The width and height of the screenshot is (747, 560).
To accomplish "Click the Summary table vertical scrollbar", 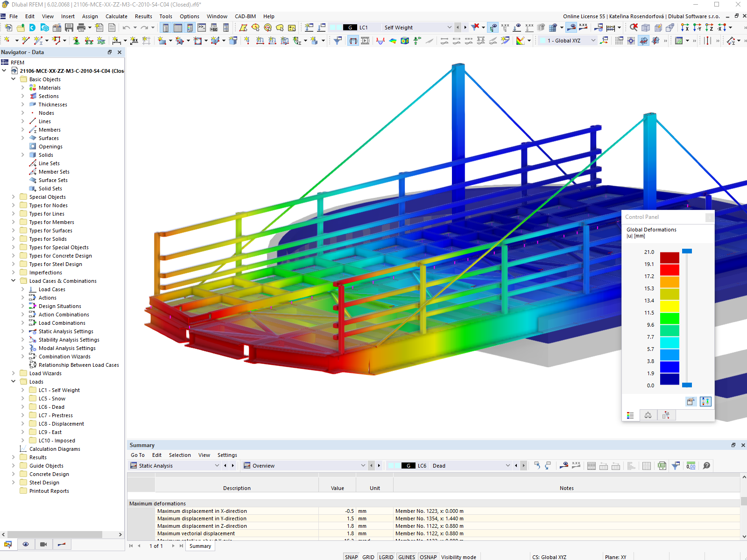I will (744, 501).
